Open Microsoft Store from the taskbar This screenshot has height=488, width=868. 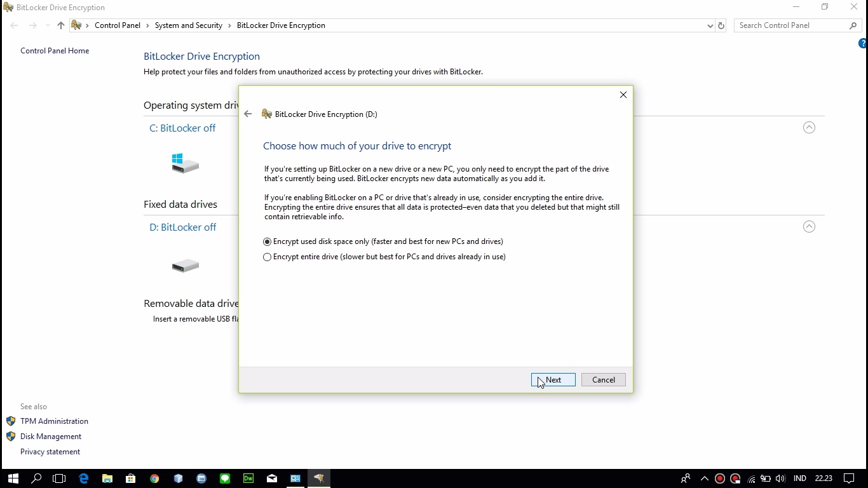(x=130, y=478)
